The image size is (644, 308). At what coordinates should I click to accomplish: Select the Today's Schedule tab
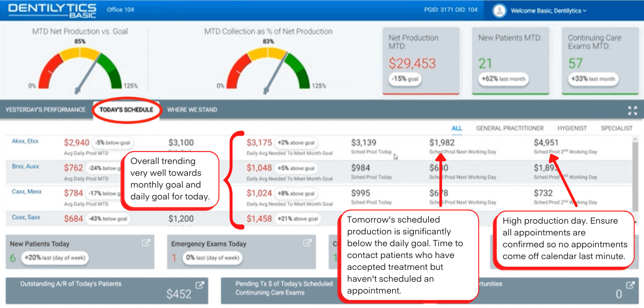pos(126,110)
